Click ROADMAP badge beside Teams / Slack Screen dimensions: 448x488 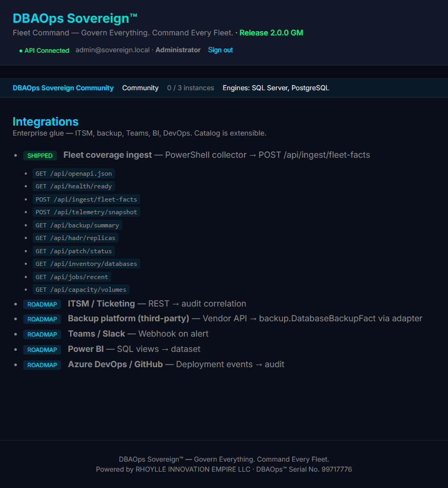42,334
